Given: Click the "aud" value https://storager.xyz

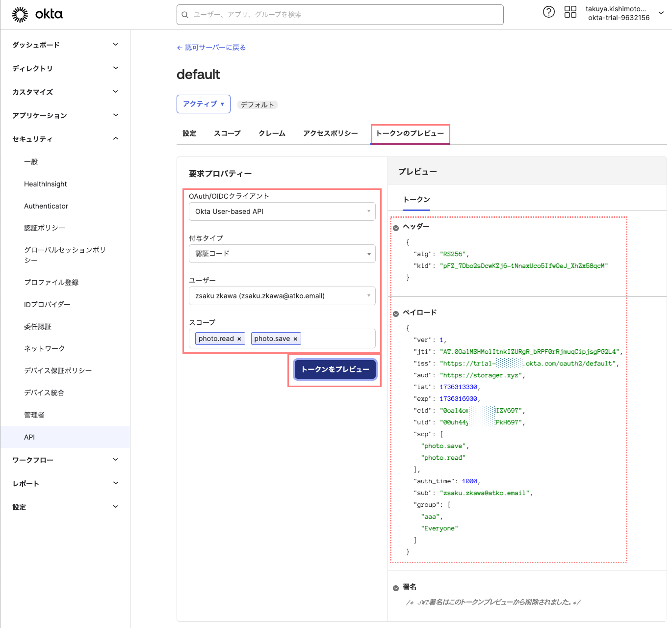Looking at the screenshot, I should click(481, 375).
